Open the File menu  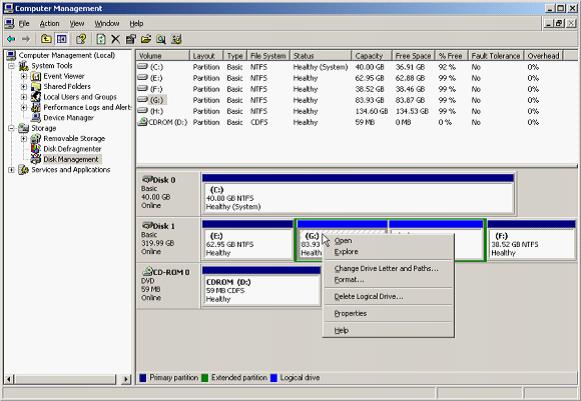pyautogui.click(x=24, y=24)
